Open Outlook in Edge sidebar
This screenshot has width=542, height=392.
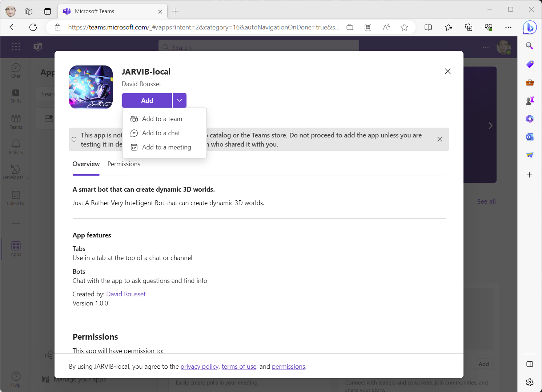pyautogui.click(x=530, y=137)
